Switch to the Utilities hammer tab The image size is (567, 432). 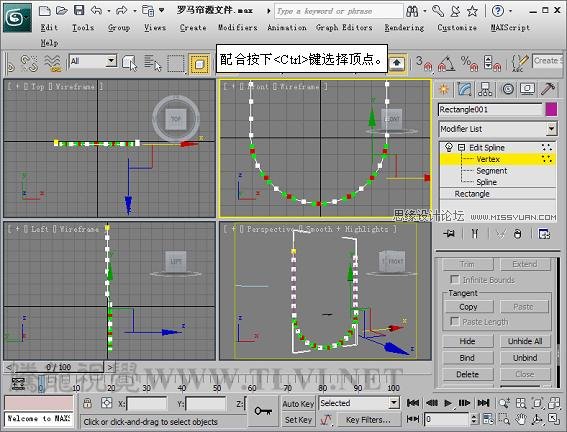point(548,89)
